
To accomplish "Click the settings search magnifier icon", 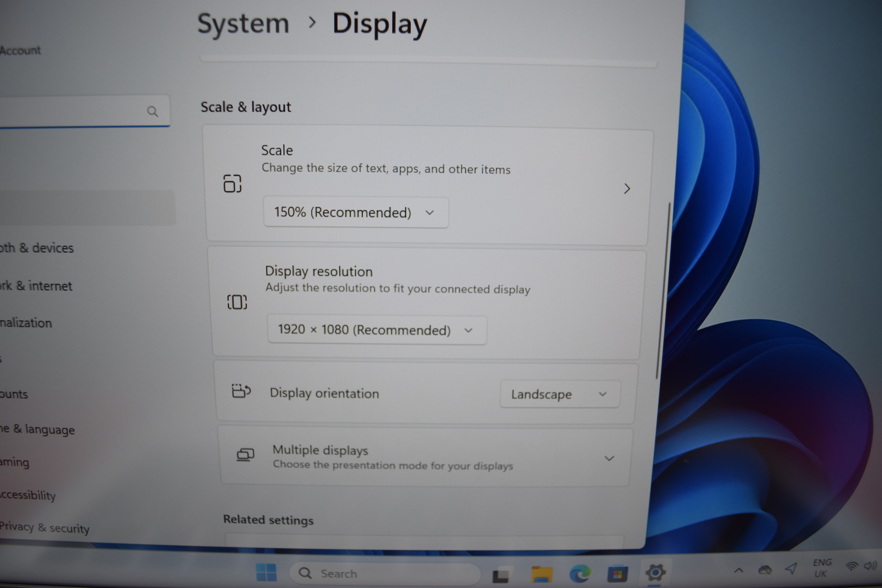I will (152, 111).
